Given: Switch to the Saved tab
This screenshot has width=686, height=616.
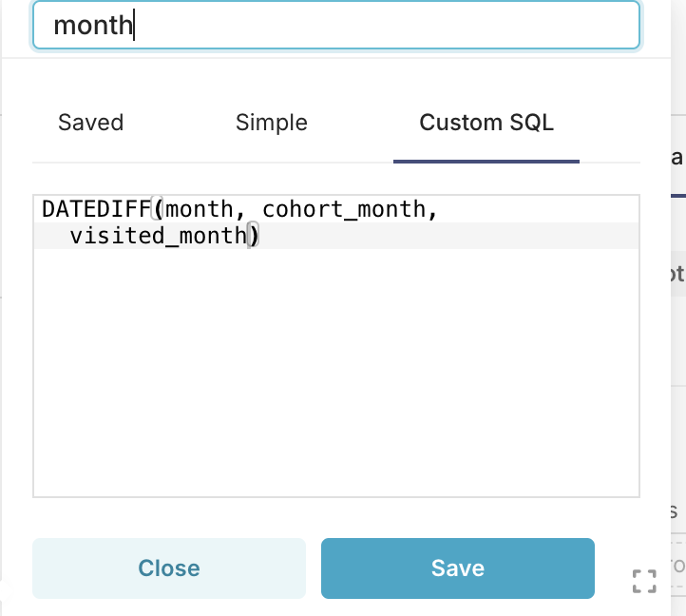Looking at the screenshot, I should coord(91,123).
